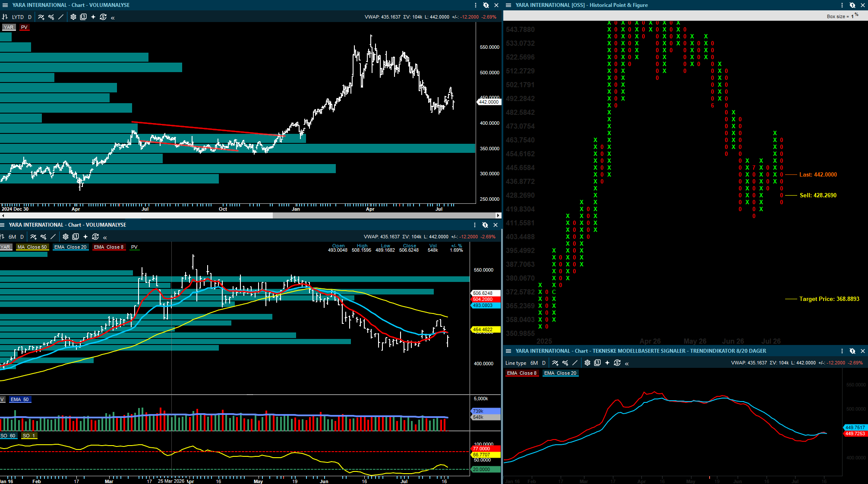868x484 pixels.
Task: Click Sell: 428.2690 label in Point & Figure
Action: click(818, 195)
